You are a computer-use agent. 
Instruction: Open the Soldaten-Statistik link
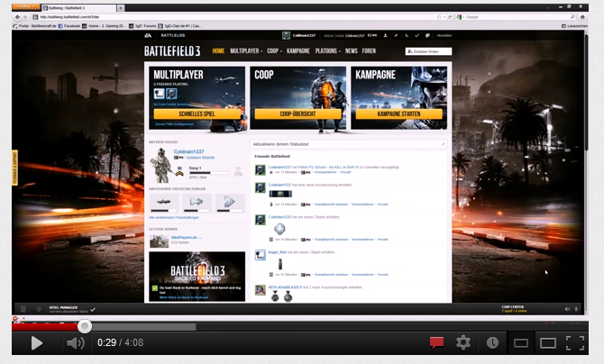200,158
